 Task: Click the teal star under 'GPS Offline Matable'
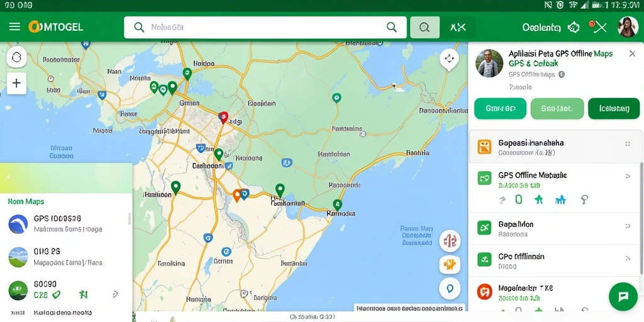click(539, 199)
